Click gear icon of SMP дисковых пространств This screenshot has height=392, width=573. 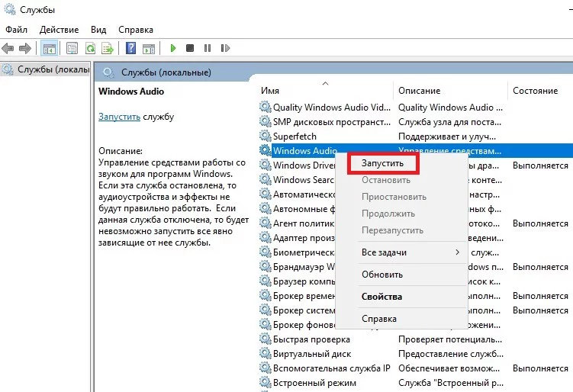click(266, 121)
